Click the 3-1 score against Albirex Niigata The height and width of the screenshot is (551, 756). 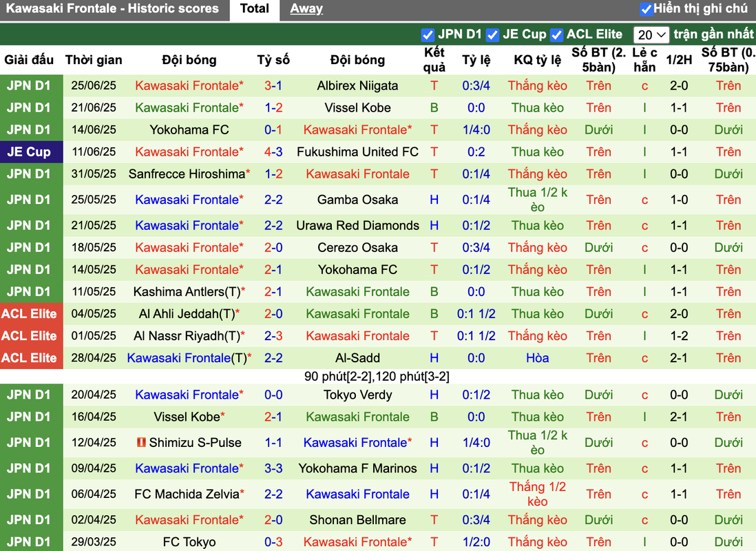tap(273, 86)
